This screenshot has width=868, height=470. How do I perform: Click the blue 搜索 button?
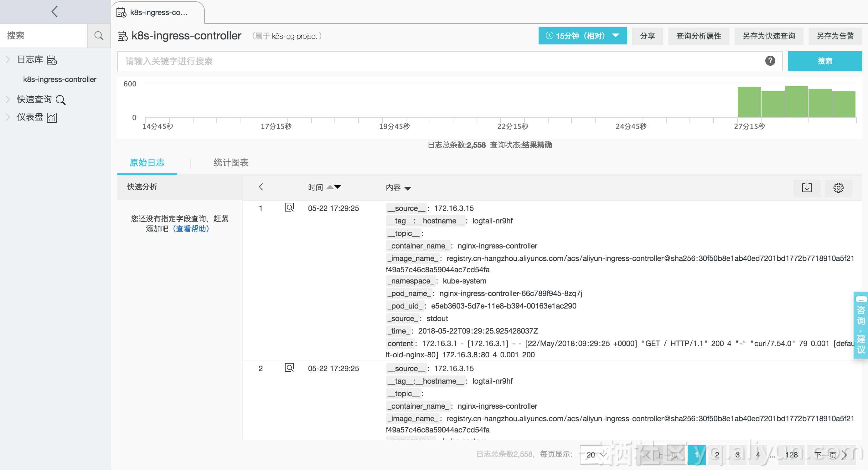click(824, 61)
